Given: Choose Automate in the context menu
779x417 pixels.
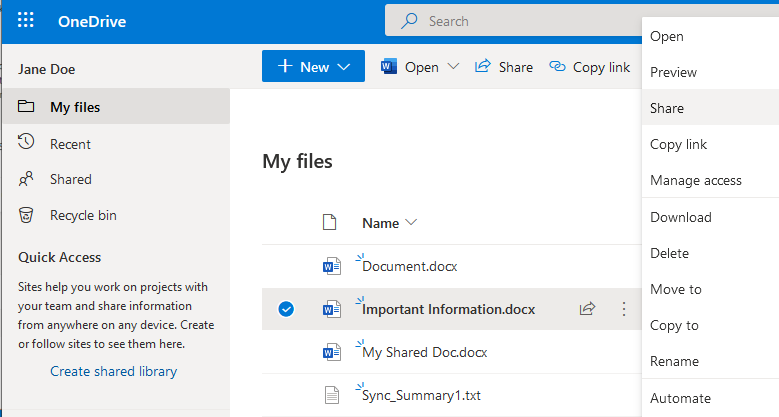Looking at the screenshot, I should [710, 398].
